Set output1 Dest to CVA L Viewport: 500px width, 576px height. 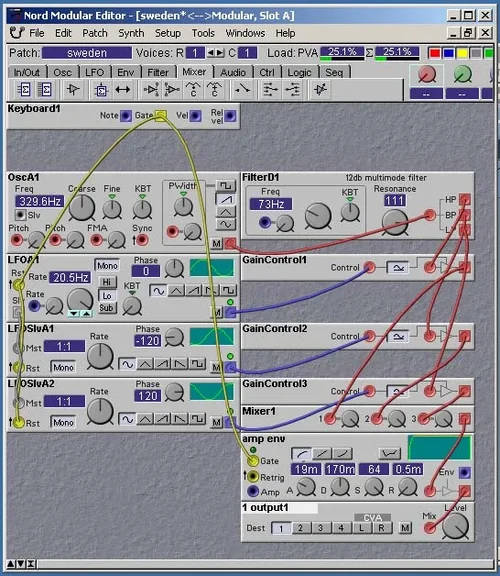tap(361, 528)
